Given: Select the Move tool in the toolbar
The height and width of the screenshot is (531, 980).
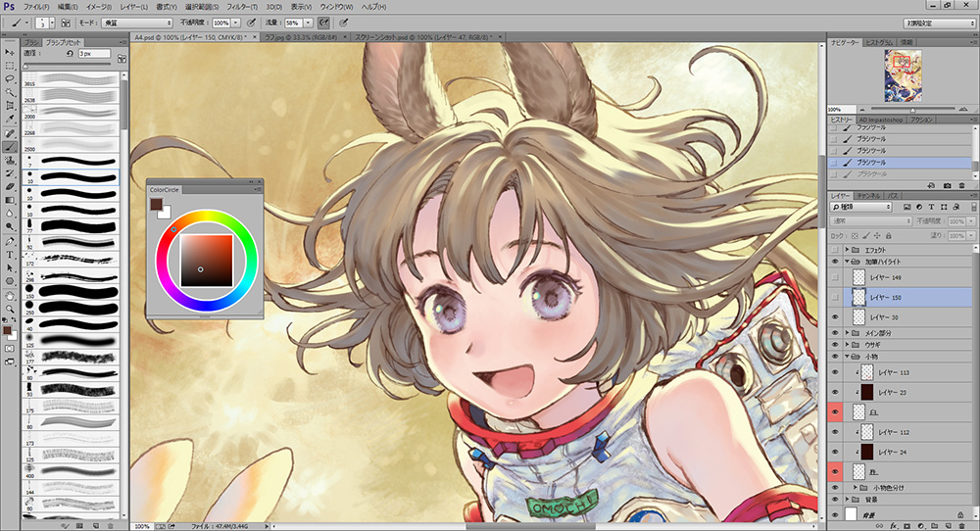Looking at the screenshot, I should point(10,52).
